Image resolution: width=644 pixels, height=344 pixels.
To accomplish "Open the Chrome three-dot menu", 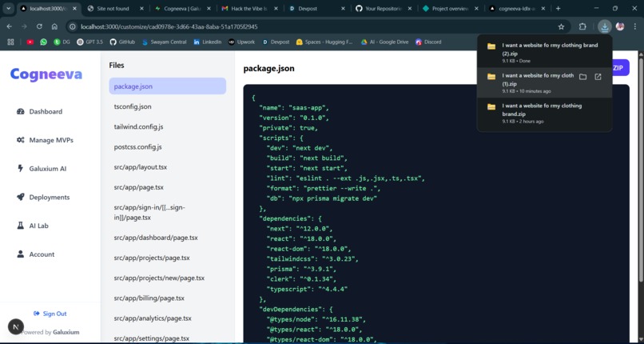I will click(x=635, y=26).
